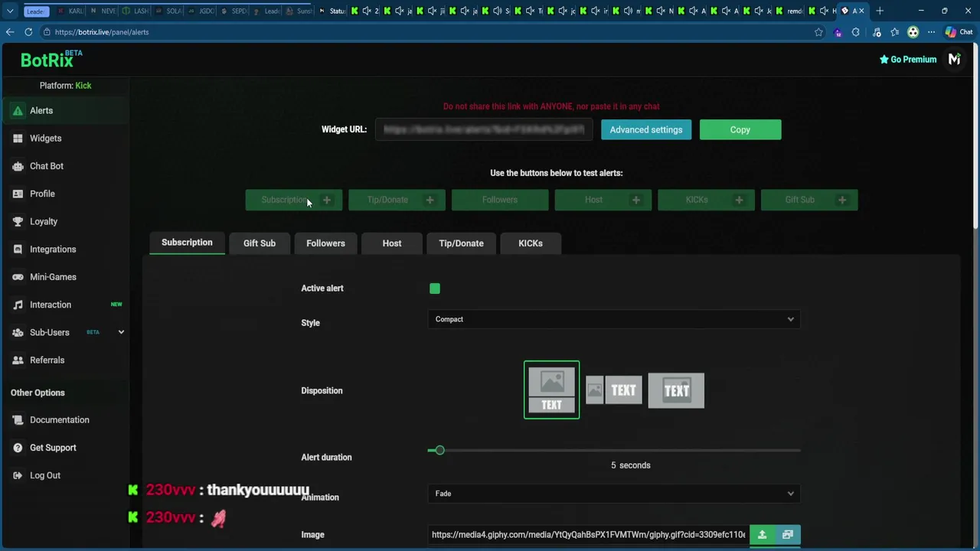Select image-above-text disposition layout
This screenshot has width=980, height=551.
click(x=551, y=390)
